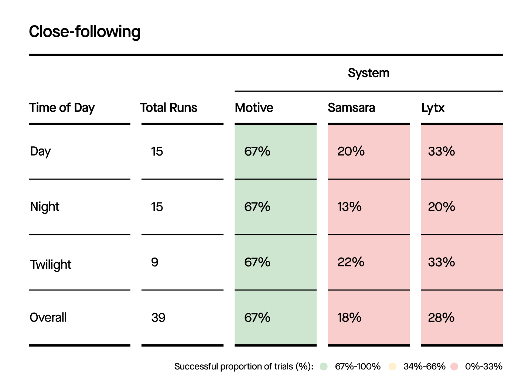Click the Total Runs column header
The height and width of the screenshot is (392, 532).
(x=169, y=108)
